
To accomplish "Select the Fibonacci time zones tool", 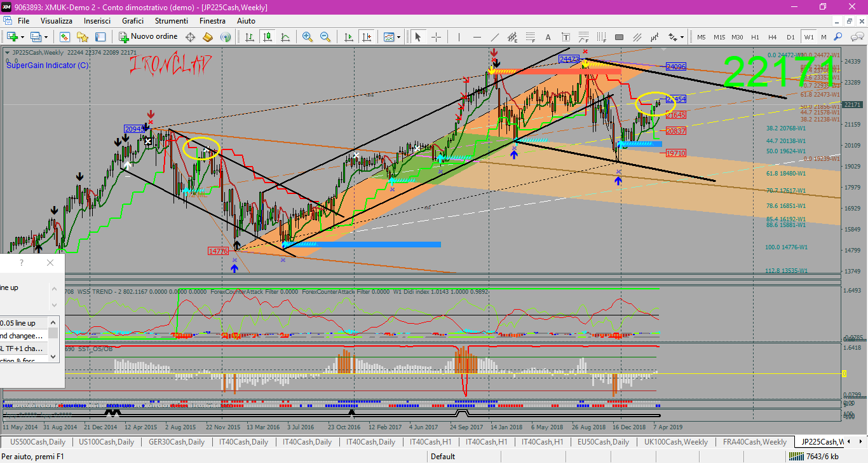I will tap(601, 37).
